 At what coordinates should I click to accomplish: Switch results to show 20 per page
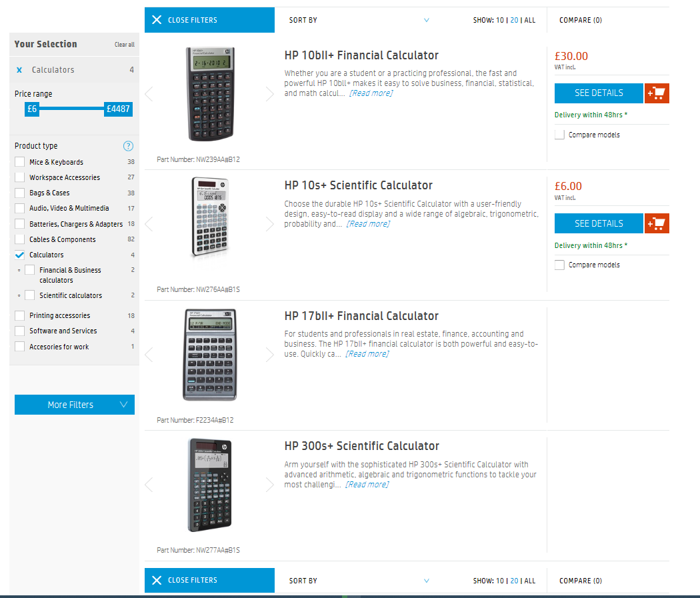pyautogui.click(x=513, y=20)
